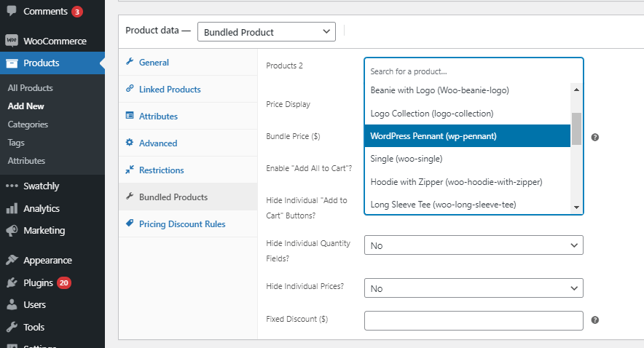Click the Swatchly dots icon
Viewport: 644px width, 348px height.
tap(12, 186)
